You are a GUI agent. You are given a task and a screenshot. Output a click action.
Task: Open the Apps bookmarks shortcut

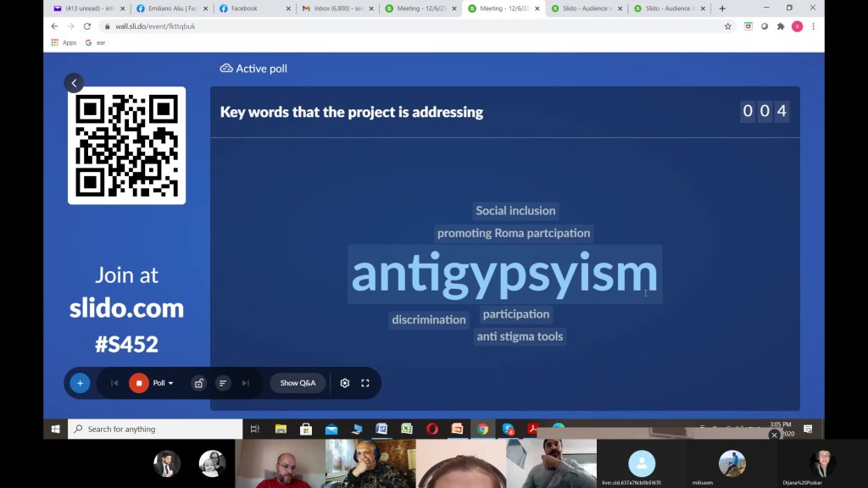click(x=64, y=42)
